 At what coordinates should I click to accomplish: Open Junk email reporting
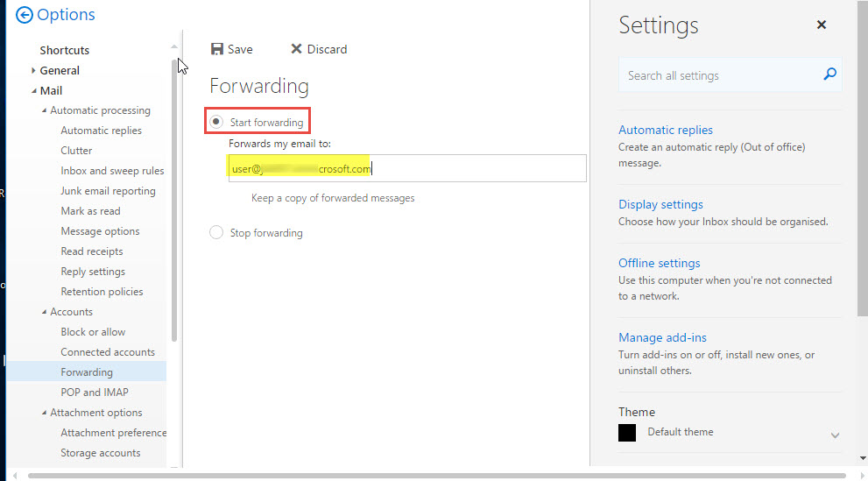coord(108,191)
